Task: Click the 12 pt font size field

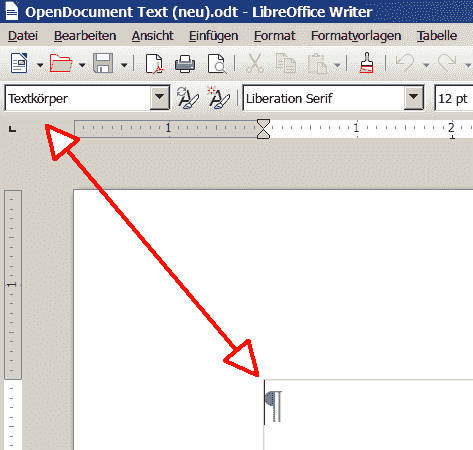Action: (454, 98)
